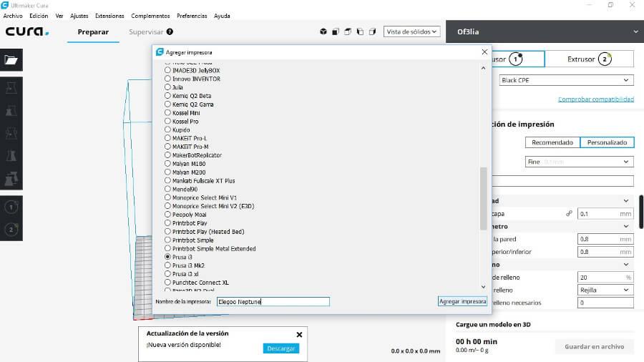Viewport: 644px width, 362px height.
Task: Click the Descargar update button
Action: tap(280, 348)
